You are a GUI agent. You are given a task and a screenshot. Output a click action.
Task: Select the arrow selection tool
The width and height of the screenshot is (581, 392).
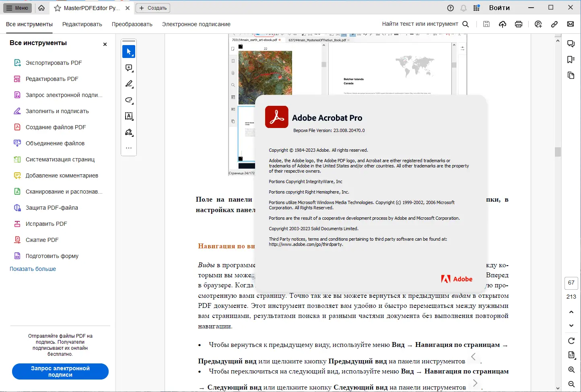tap(129, 52)
